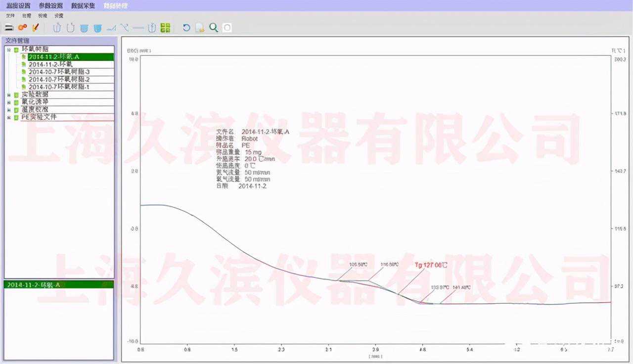This screenshot has height=364, width=633.
Task: Open the orange gears settings icon
Action: pos(22,28)
